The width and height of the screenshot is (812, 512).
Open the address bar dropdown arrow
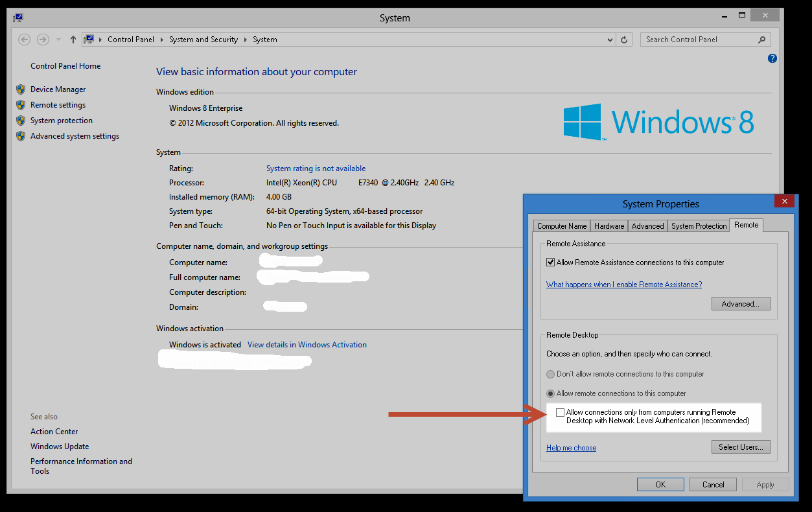(x=609, y=40)
